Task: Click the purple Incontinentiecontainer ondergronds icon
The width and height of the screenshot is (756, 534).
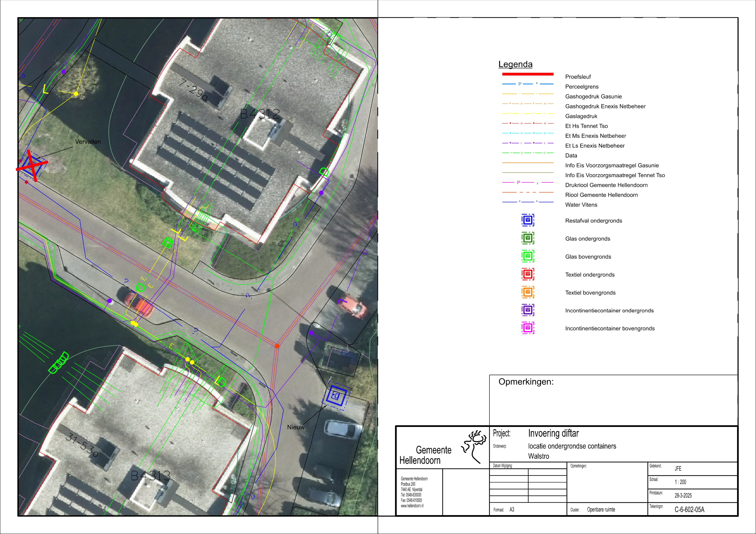Action: point(527,310)
